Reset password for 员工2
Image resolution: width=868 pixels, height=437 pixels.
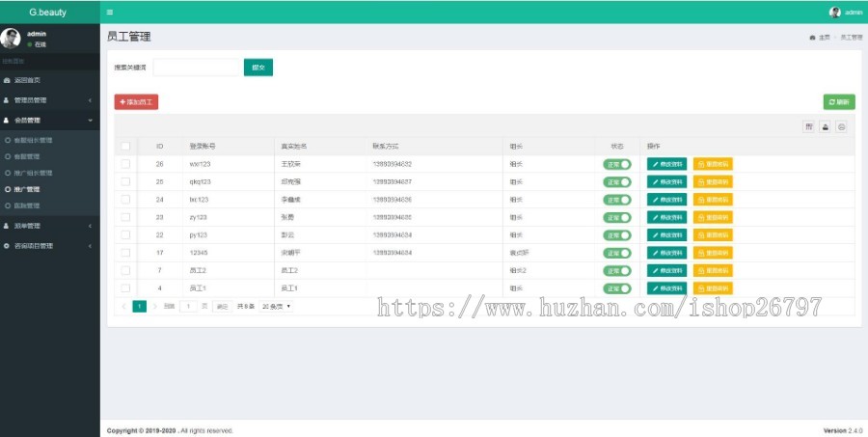(713, 270)
